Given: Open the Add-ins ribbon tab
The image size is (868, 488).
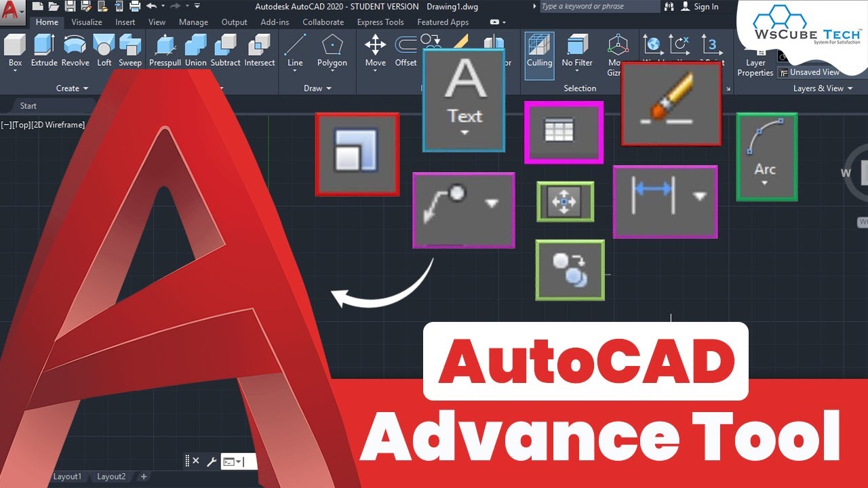Looking at the screenshot, I should click(x=275, y=22).
